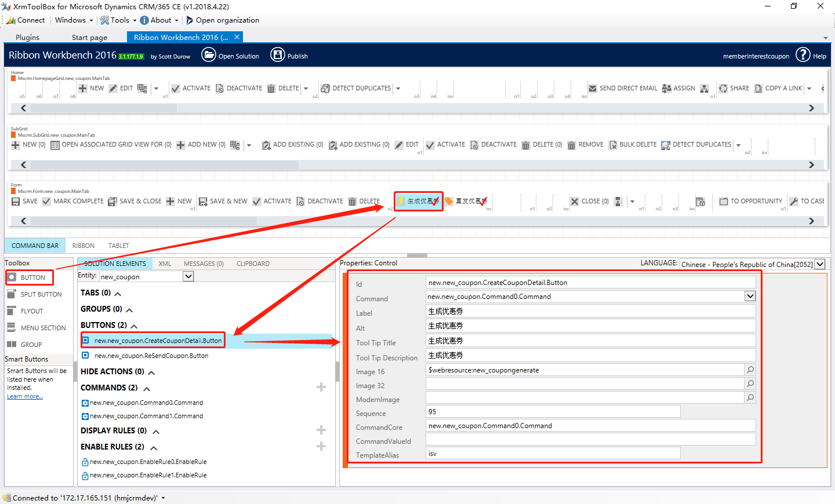Click DEACTIVATE in Home ribbon row
This screenshot has height=504, width=835.
(x=239, y=89)
